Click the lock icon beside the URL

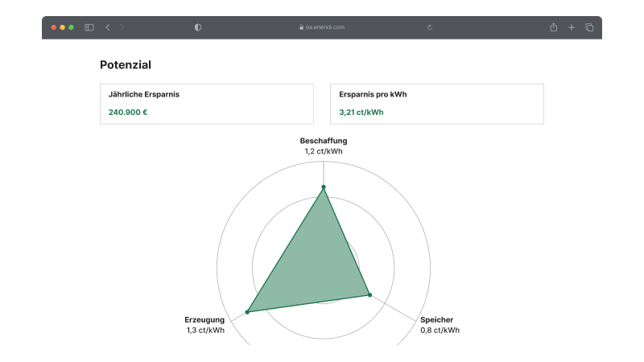tap(301, 27)
